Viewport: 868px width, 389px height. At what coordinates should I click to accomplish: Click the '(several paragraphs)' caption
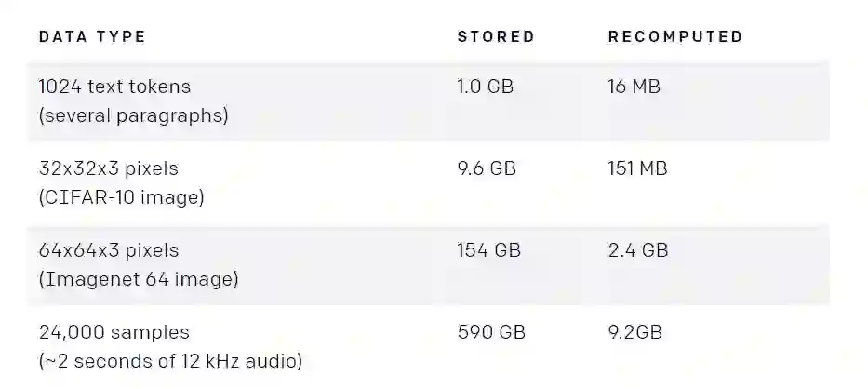click(133, 115)
